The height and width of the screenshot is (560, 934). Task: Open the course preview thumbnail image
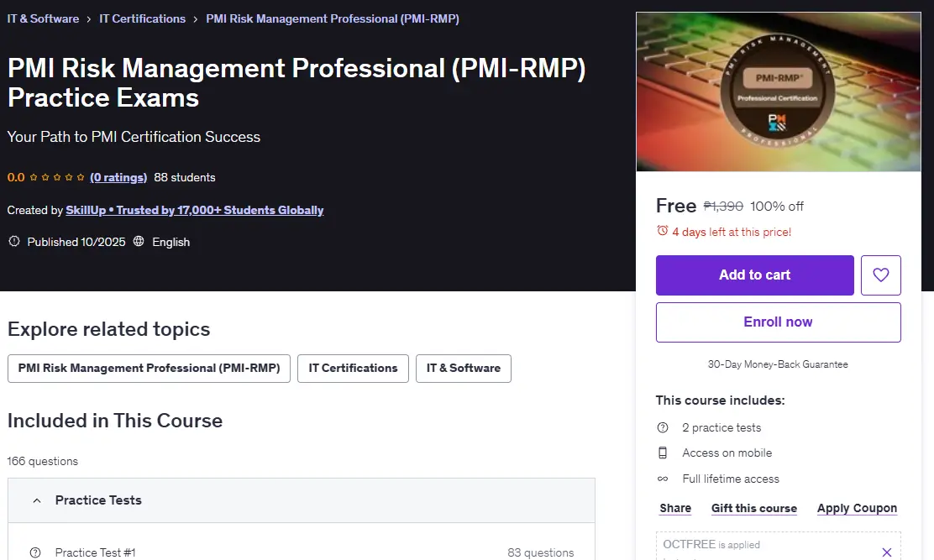click(x=778, y=92)
